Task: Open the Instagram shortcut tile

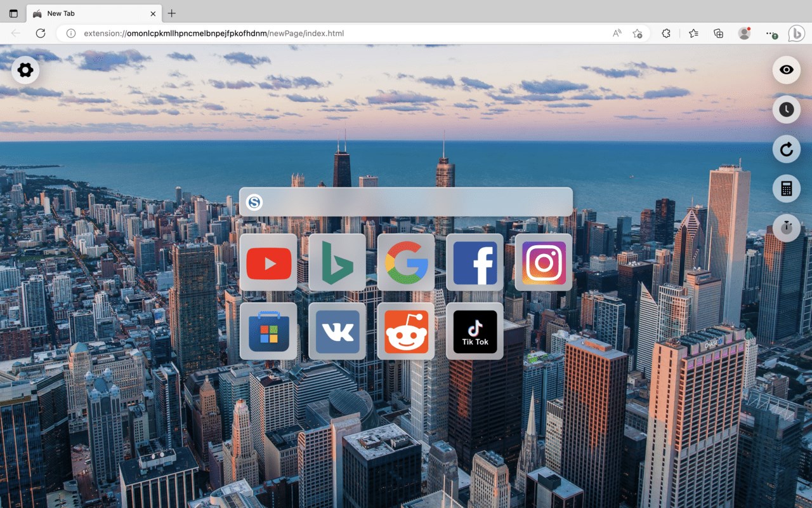Action: point(543,262)
